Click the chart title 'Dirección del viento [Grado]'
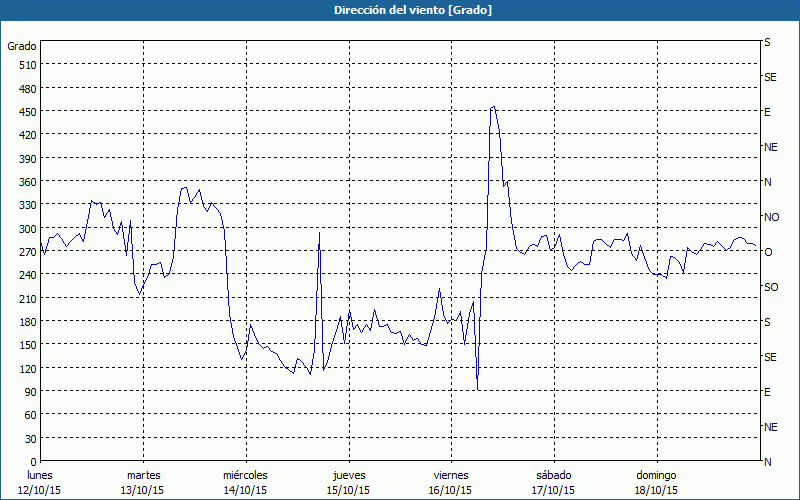Image resolution: width=800 pixels, height=500 pixels. click(x=399, y=10)
